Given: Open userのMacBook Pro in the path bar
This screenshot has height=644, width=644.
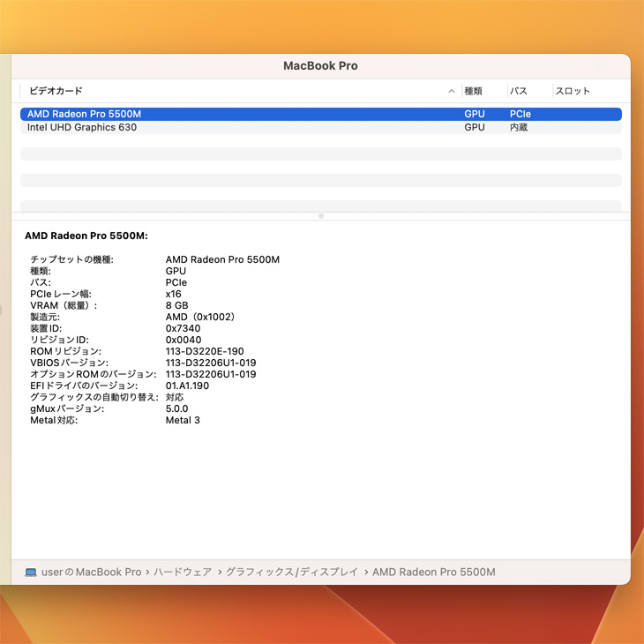Looking at the screenshot, I should click(91, 573).
